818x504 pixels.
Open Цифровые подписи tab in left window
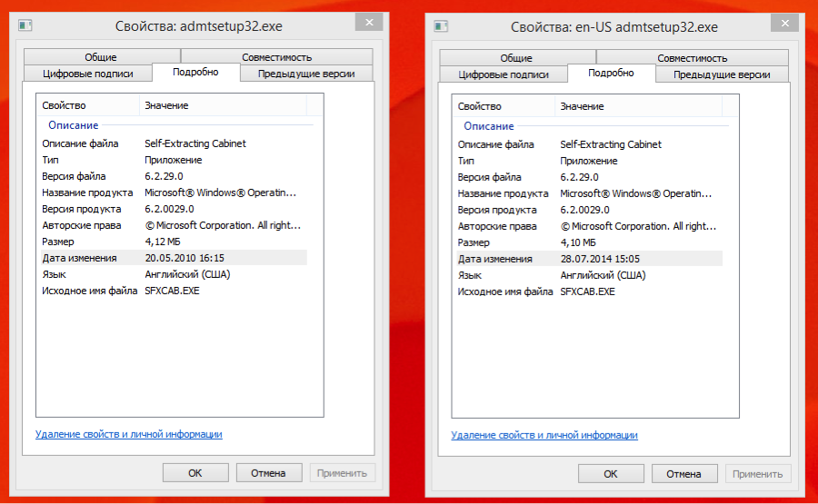87,74
